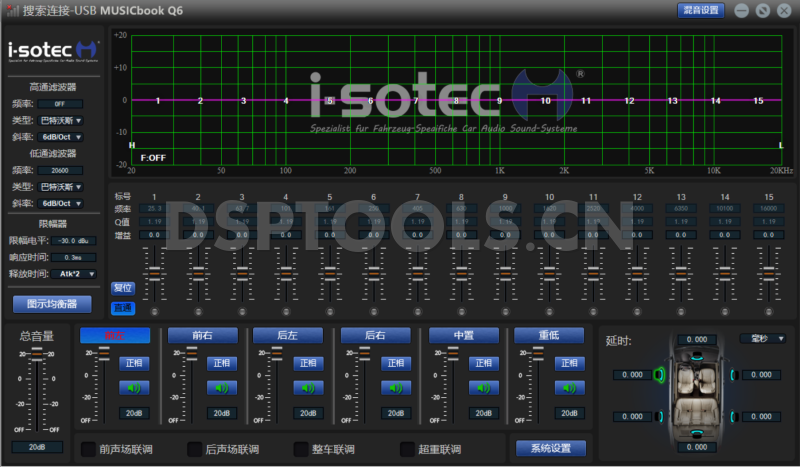
Task: Click the round knob under EQ band 2
Action: (x=198, y=311)
